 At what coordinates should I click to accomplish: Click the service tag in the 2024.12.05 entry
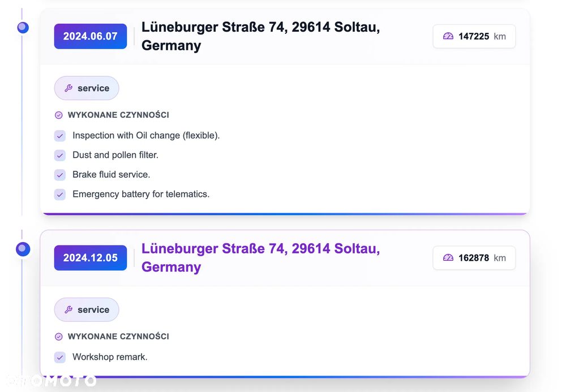point(87,309)
